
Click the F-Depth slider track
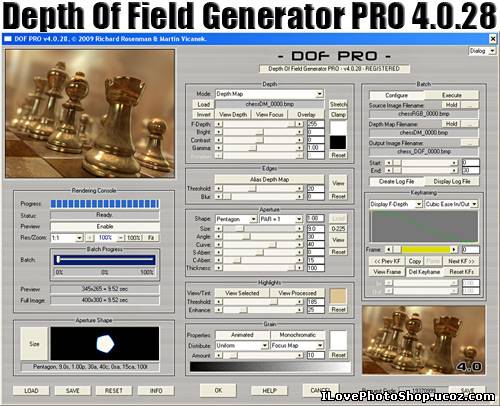pos(259,124)
